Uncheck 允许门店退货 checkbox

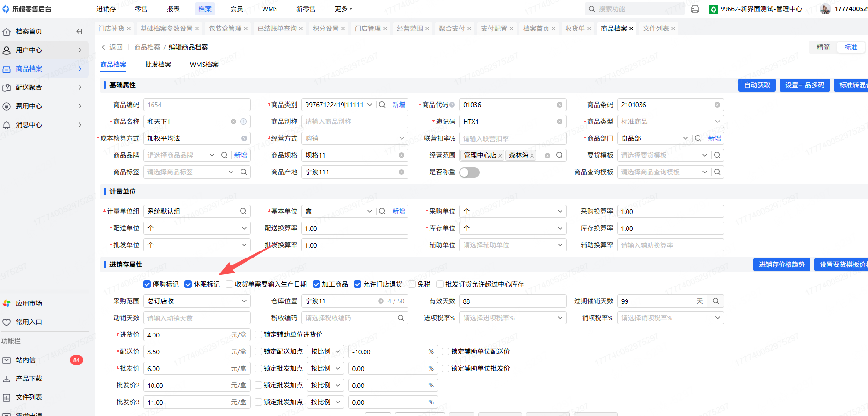357,284
